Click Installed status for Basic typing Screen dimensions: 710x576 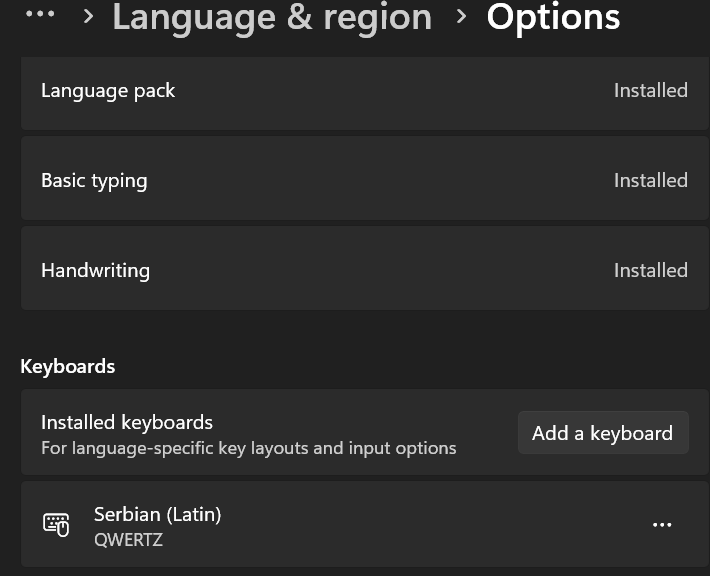coord(650,181)
